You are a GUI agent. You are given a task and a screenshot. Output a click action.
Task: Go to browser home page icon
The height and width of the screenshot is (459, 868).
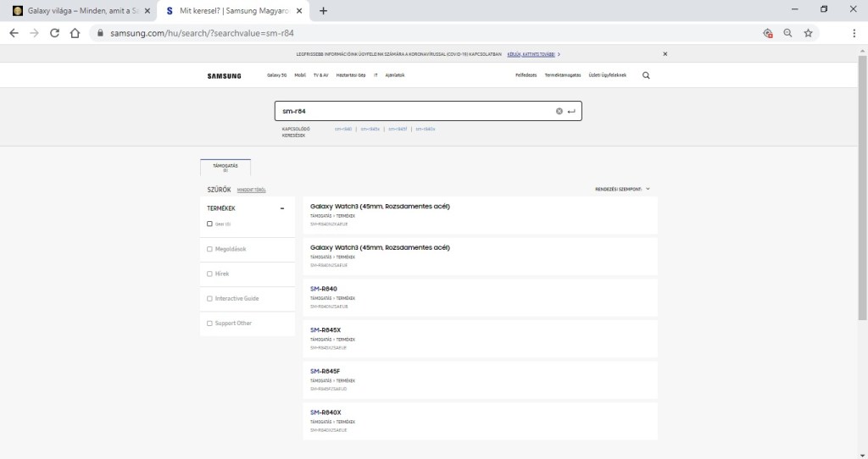[x=75, y=33]
